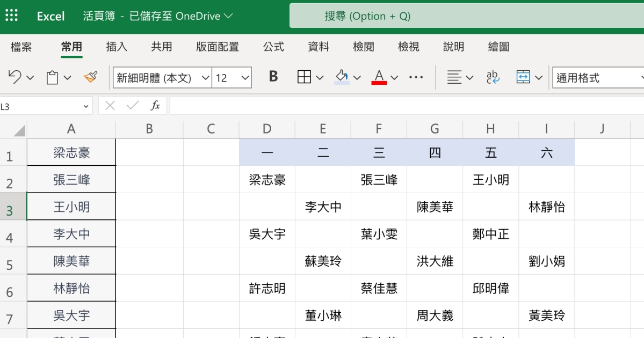This screenshot has height=338, width=644.
Task: Click the alignment icon in the ribbon
Action: 455,77
